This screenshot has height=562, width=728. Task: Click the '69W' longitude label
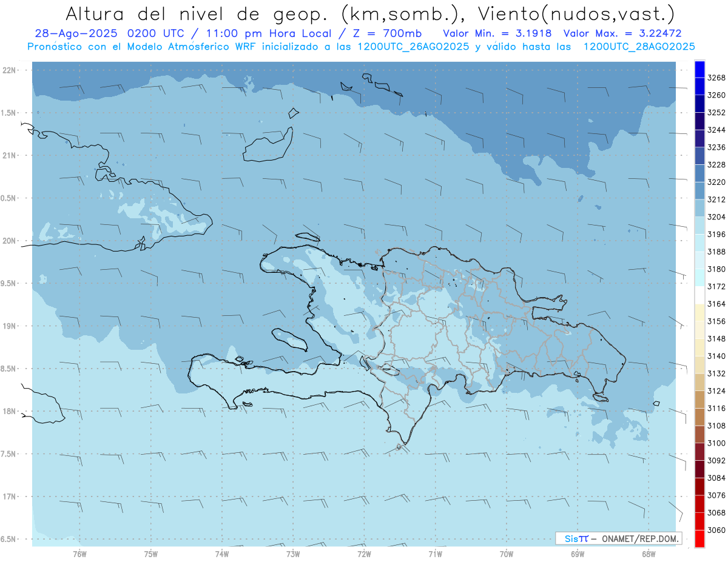click(578, 554)
